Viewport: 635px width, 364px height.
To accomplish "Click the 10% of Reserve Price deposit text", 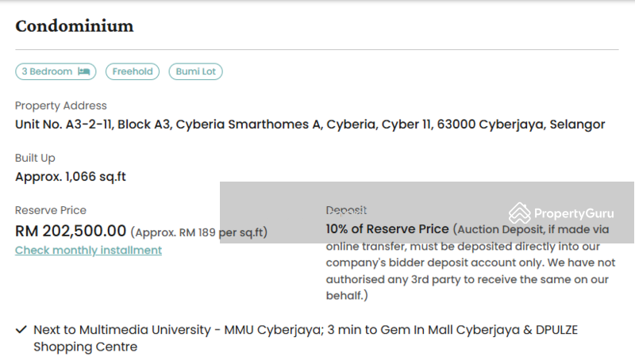I will 387,229.
